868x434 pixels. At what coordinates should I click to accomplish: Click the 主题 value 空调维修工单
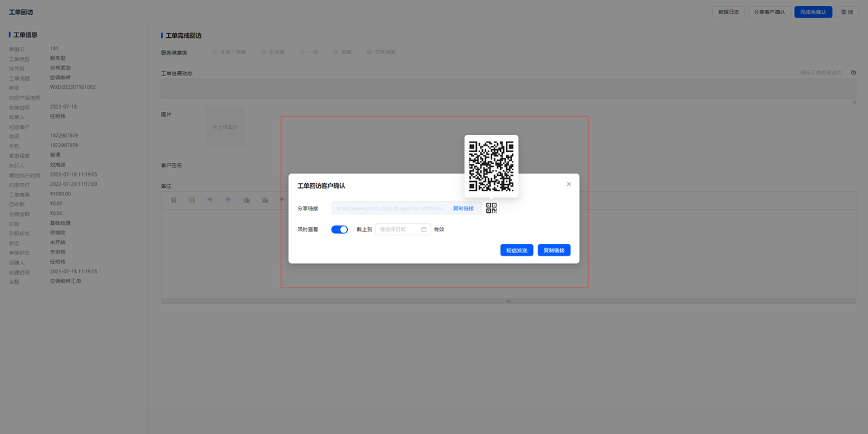[65, 281]
